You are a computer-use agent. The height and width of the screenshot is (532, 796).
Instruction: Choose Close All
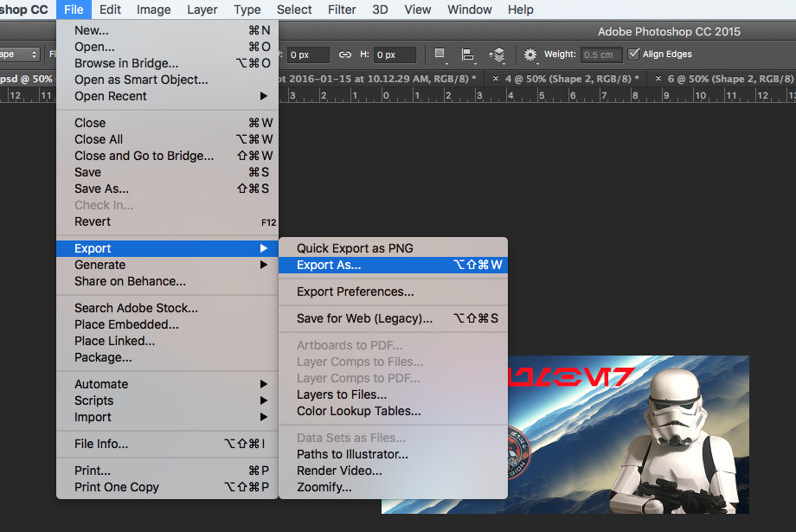click(x=168, y=139)
